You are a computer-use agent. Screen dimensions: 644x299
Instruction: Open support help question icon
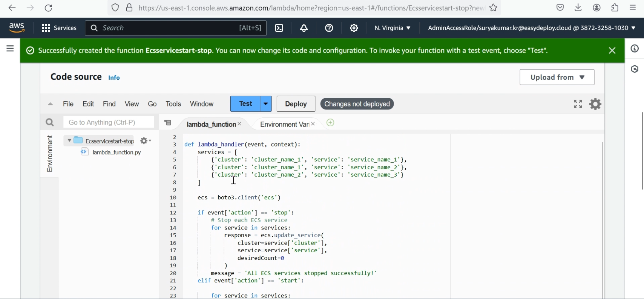tap(329, 28)
